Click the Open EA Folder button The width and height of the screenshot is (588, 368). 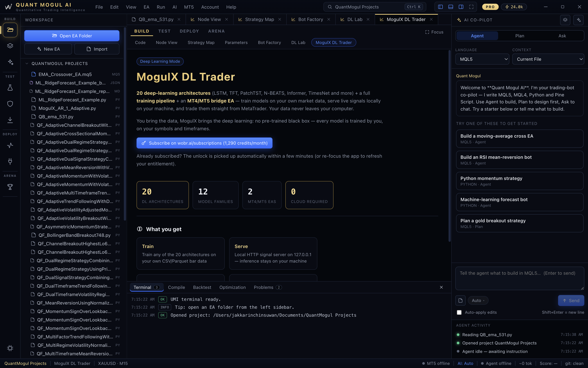(x=72, y=36)
